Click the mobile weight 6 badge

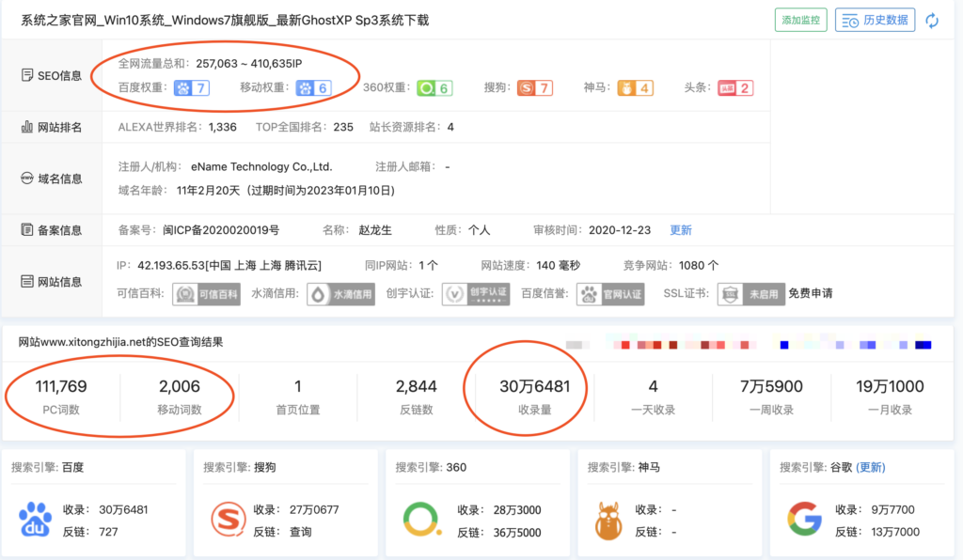[x=314, y=87]
